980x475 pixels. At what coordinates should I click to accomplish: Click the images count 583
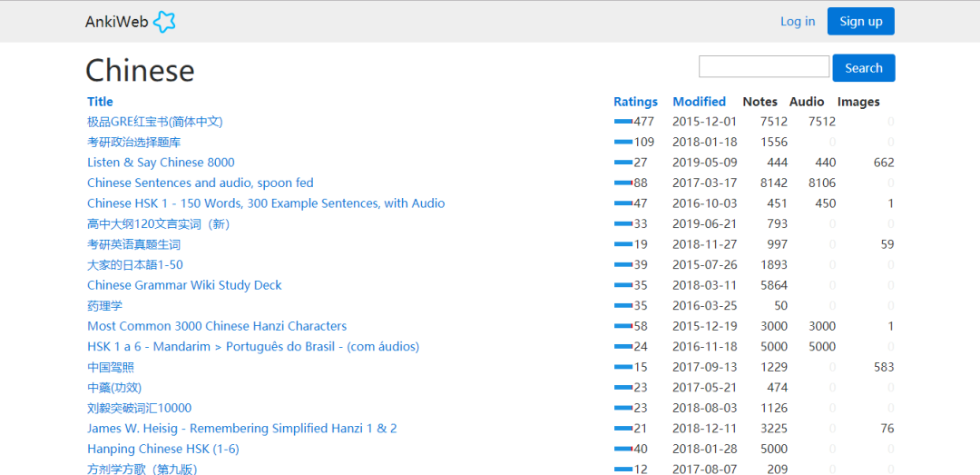[x=884, y=367]
